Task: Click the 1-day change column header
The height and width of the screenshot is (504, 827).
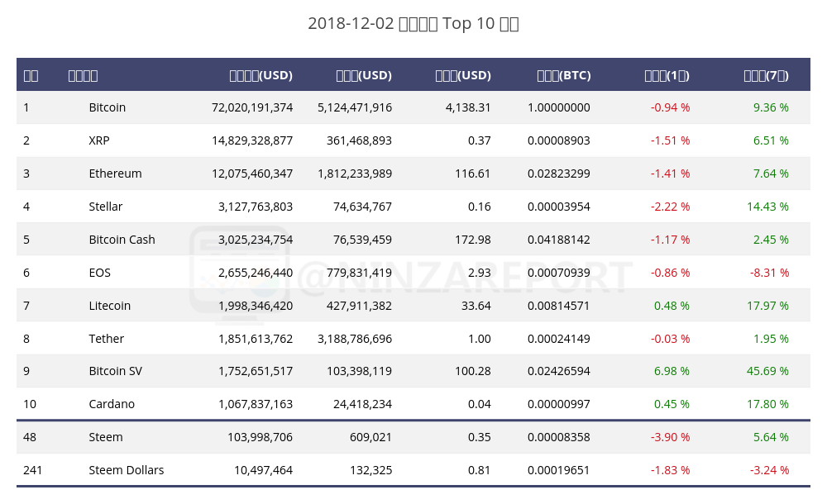Action: click(x=667, y=75)
